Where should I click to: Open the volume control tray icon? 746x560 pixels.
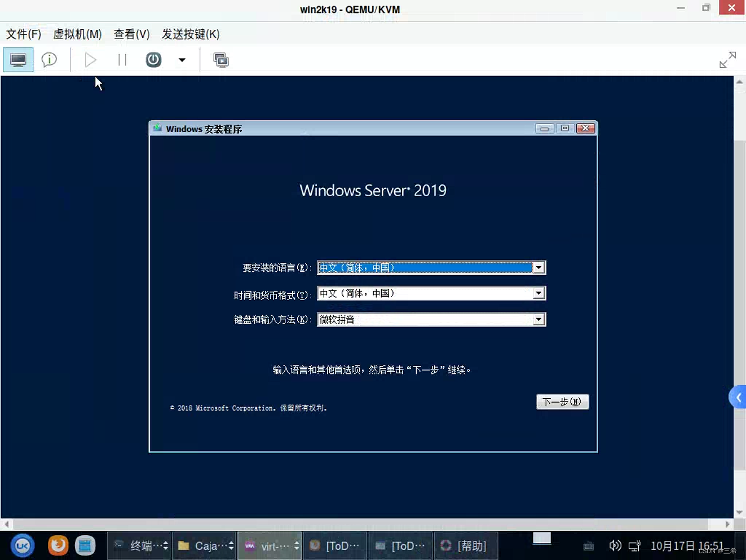[615, 545]
